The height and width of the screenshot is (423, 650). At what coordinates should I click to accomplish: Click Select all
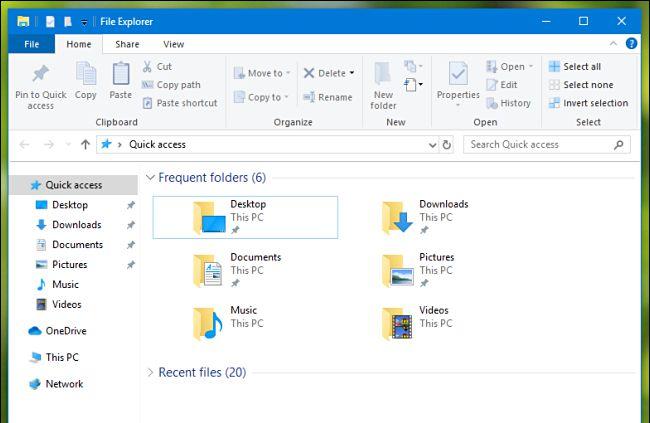(x=575, y=66)
